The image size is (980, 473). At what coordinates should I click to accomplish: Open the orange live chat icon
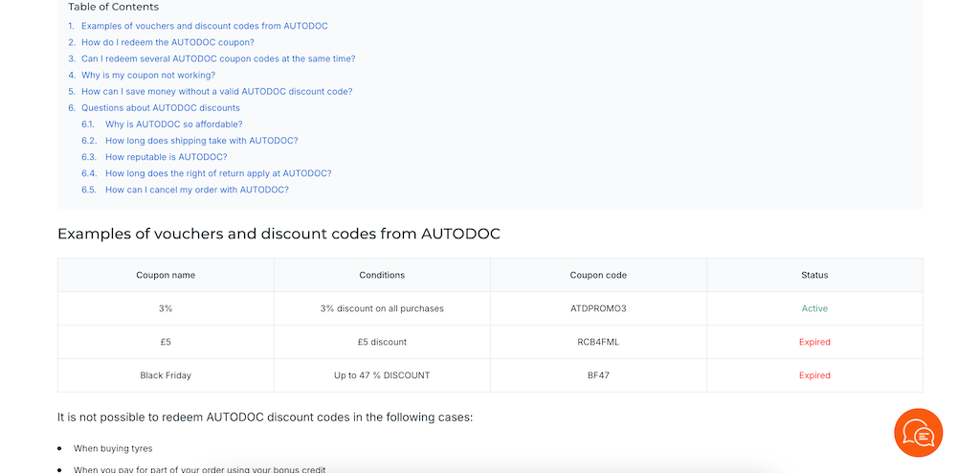pyautogui.click(x=918, y=433)
